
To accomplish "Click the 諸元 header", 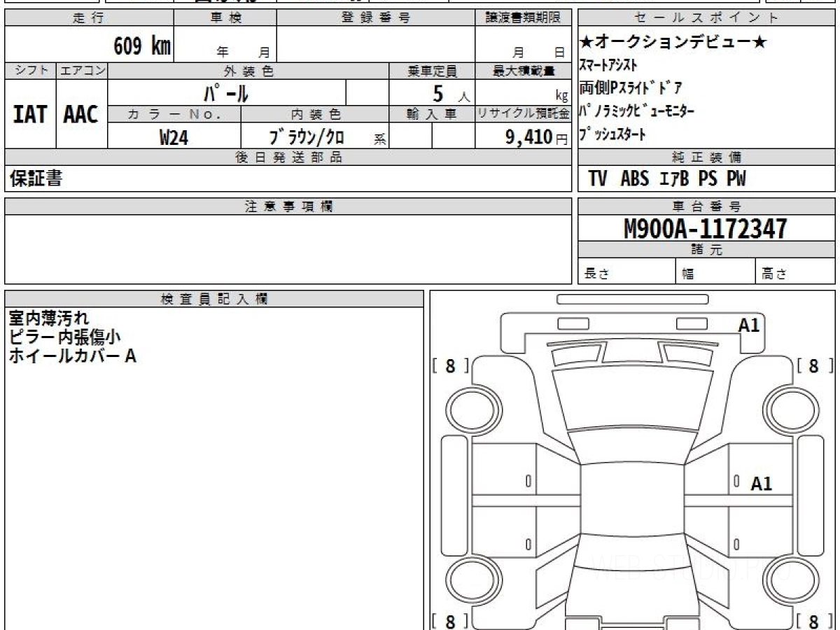I will pos(706,250).
